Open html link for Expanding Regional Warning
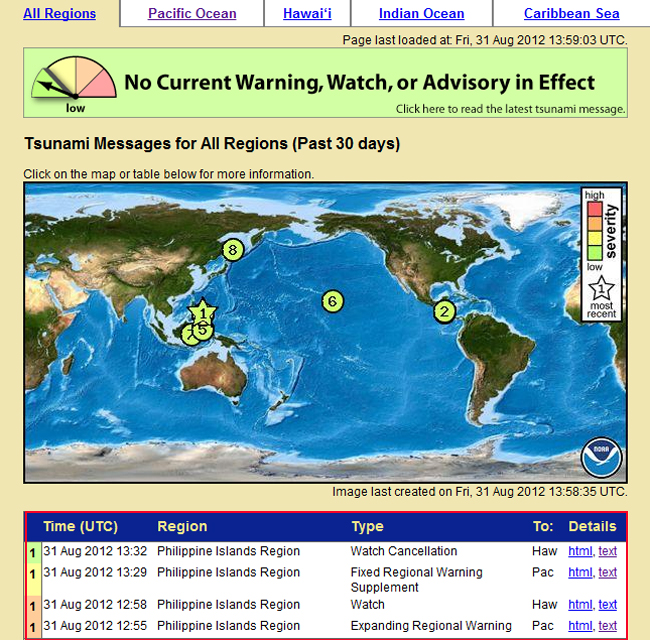Screen dimensions: 650x640 [x=579, y=626]
